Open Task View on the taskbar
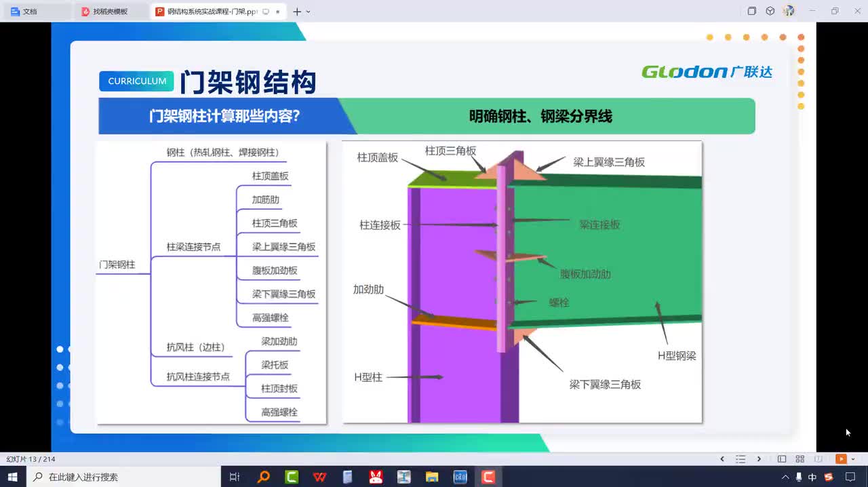 coord(235,477)
